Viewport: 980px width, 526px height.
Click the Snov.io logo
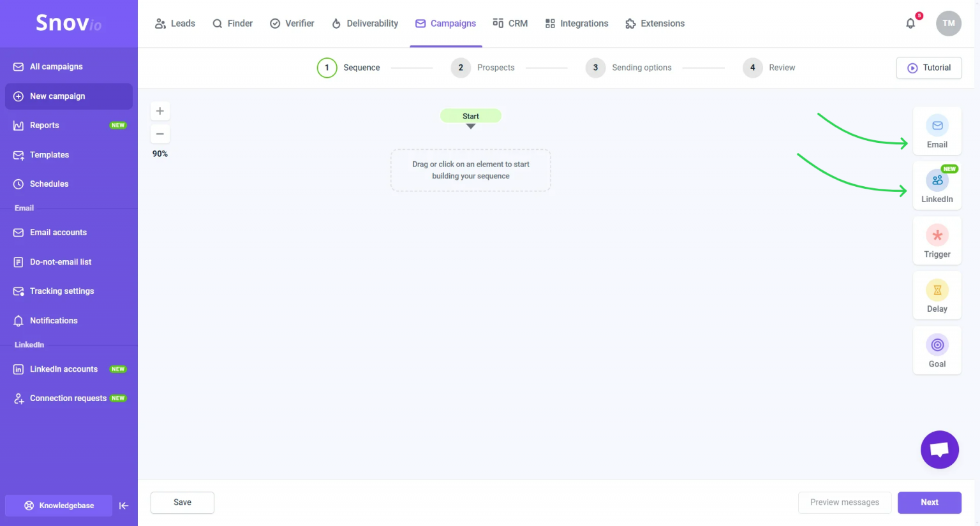(x=68, y=23)
